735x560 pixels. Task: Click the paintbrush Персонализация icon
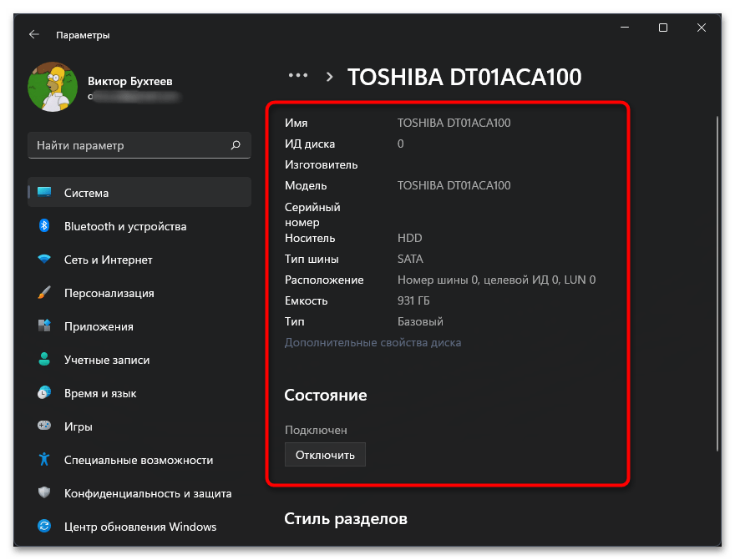tap(44, 293)
